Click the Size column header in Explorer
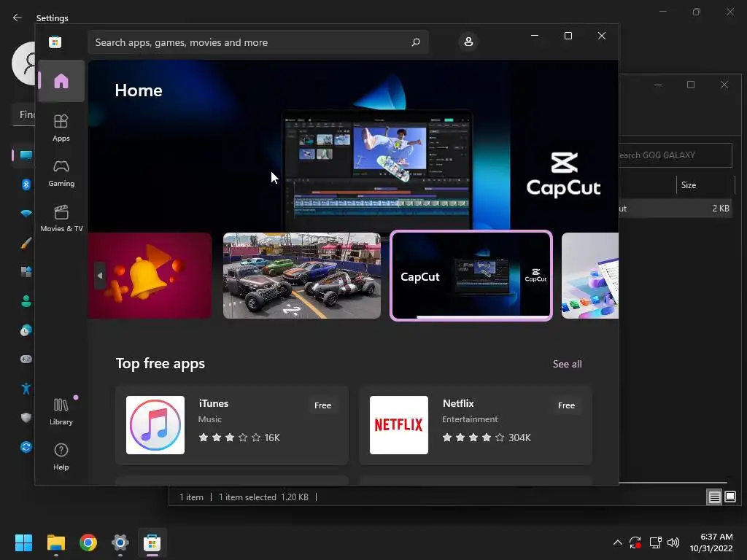This screenshot has width=747, height=560. click(705, 185)
